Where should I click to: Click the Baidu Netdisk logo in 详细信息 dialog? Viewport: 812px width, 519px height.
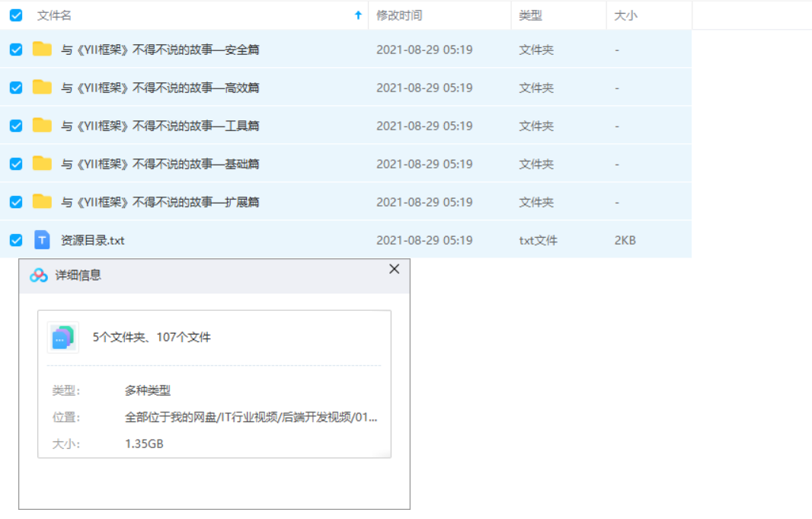point(38,276)
